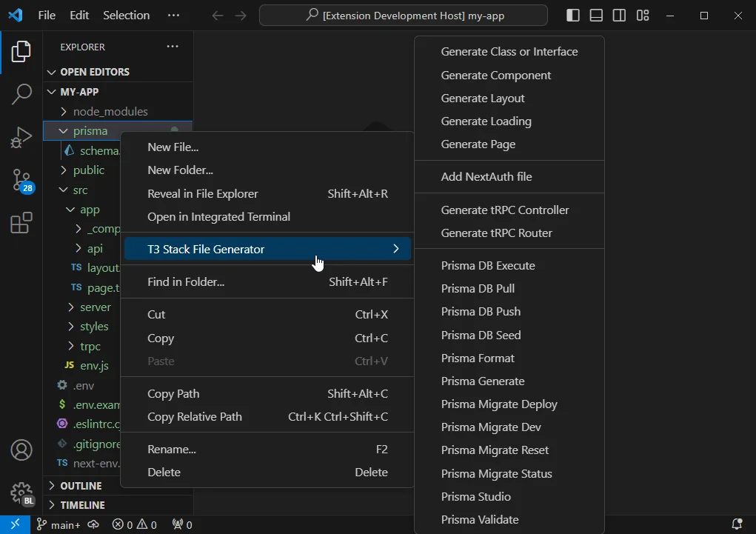The image size is (756, 534).
Task: Click the sync changes cloud icon
Action: pos(93,524)
